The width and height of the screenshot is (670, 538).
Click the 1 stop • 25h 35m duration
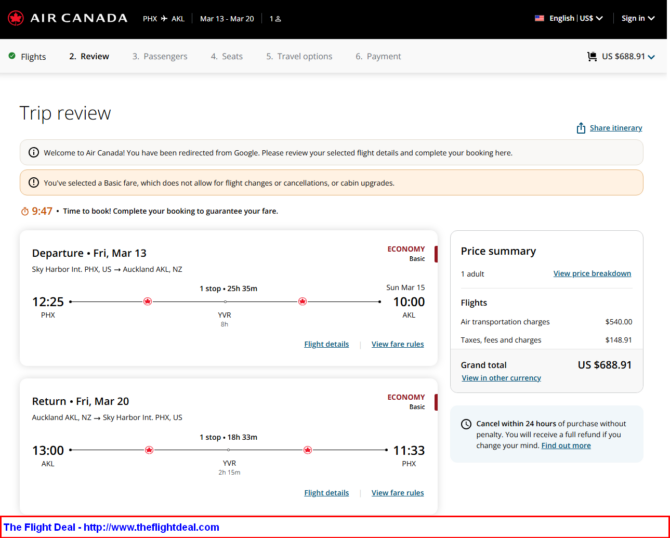229,288
